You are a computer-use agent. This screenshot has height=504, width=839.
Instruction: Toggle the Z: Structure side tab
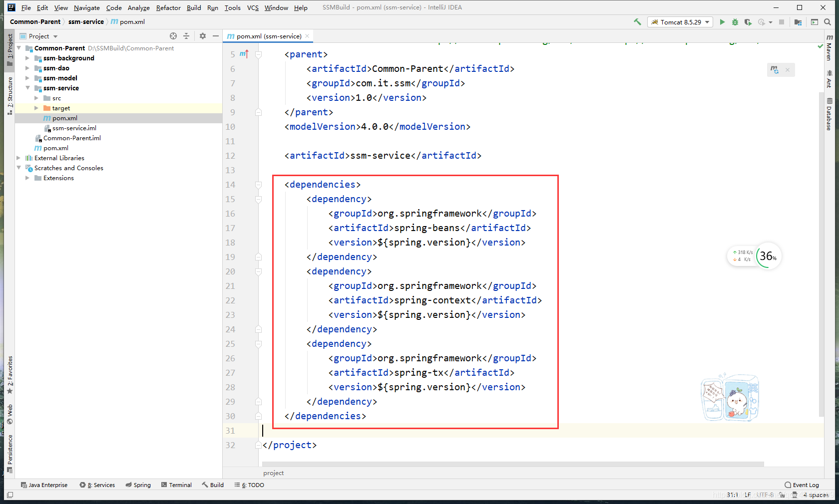[x=10, y=96]
